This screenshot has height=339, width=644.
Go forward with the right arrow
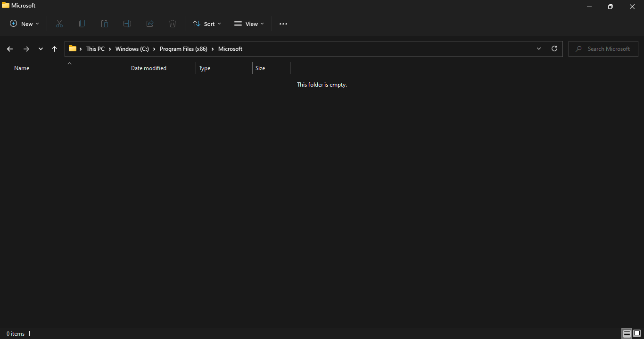[26, 49]
